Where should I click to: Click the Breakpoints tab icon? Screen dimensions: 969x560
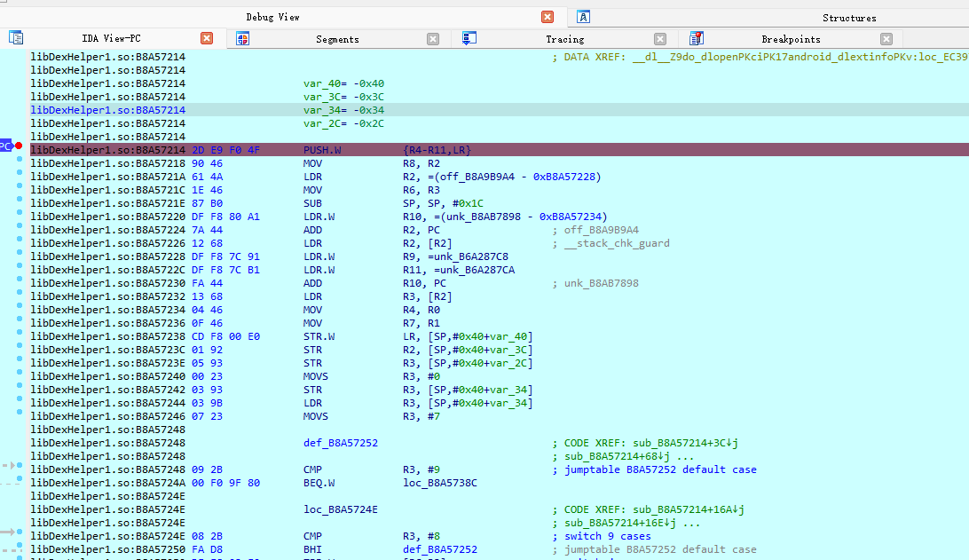pos(697,38)
